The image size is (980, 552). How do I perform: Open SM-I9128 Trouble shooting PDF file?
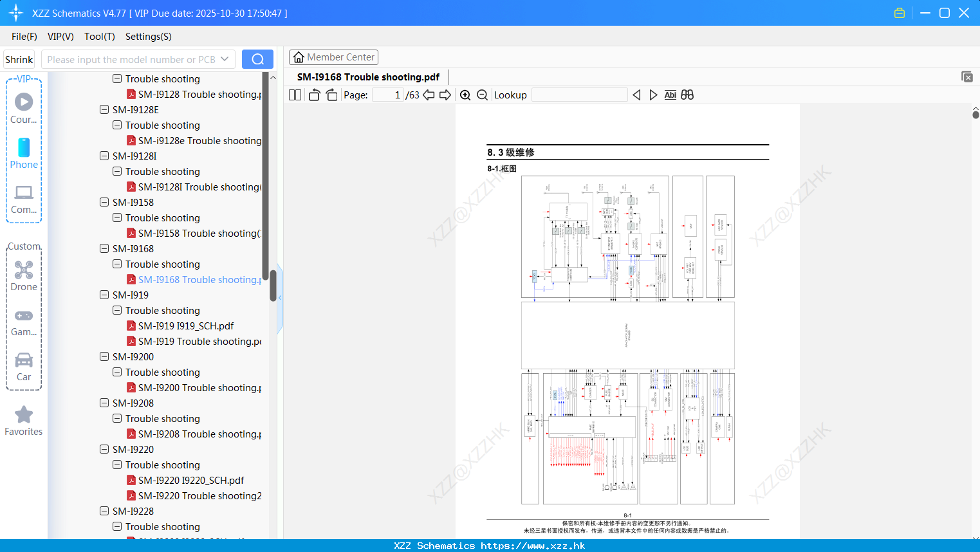pos(194,95)
